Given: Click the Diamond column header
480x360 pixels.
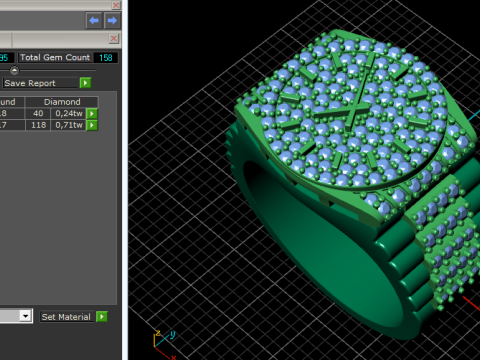Looking at the screenshot, I should 62,102.
